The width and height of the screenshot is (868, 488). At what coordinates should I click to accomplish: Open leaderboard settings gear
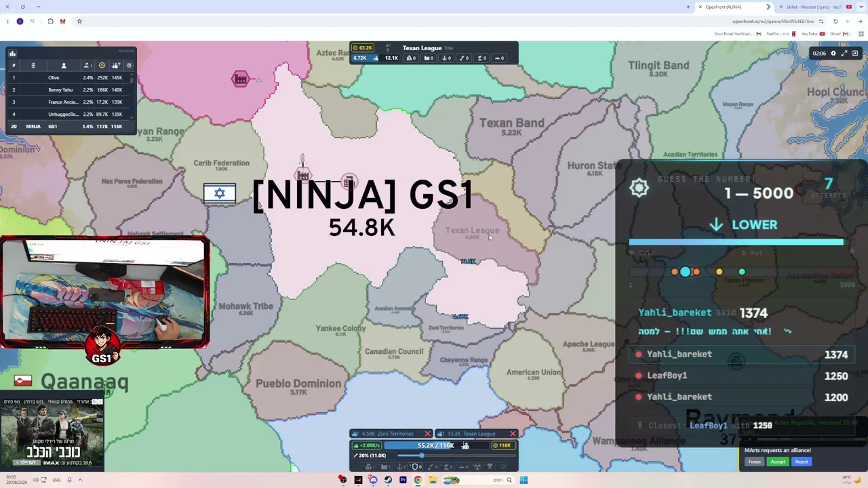click(x=129, y=66)
